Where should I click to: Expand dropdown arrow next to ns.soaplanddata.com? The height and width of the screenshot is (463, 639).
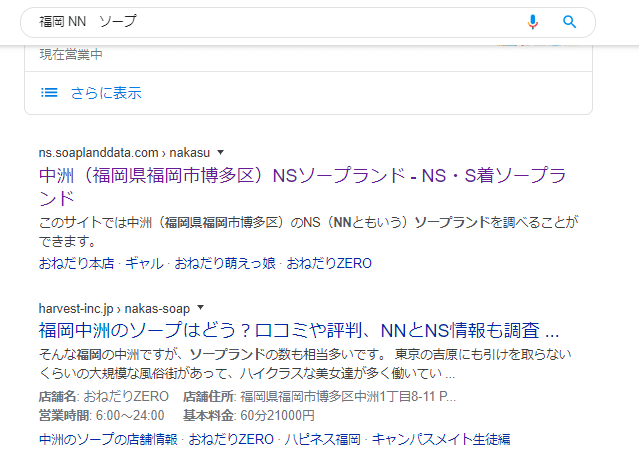(x=220, y=152)
